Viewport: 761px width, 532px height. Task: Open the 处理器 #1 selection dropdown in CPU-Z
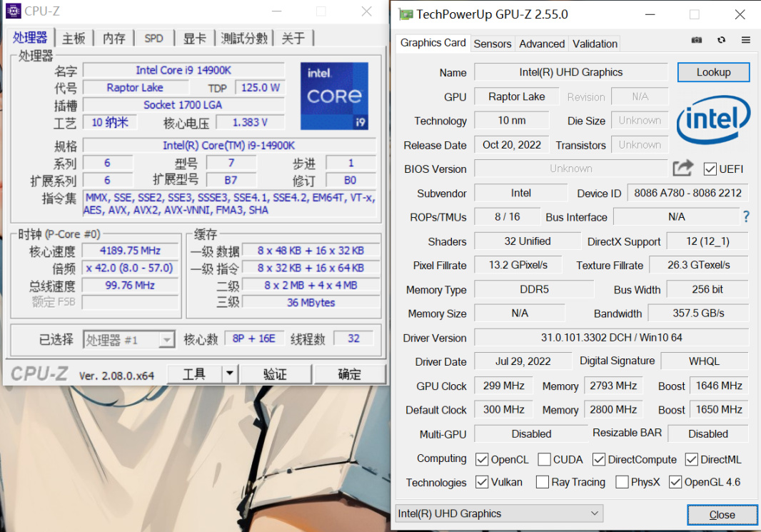(128, 339)
